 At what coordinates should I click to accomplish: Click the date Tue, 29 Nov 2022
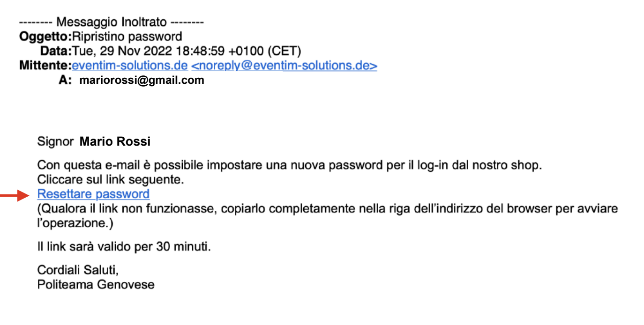click(x=123, y=51)
